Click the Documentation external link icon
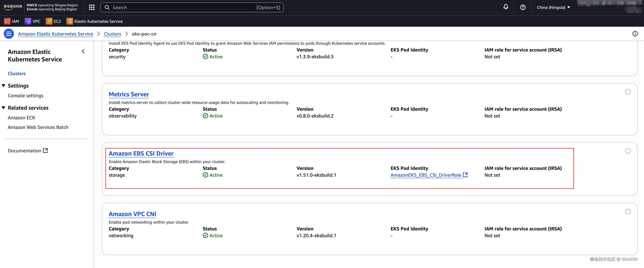Viewport: 644px width, 268px height. [45, 150]
